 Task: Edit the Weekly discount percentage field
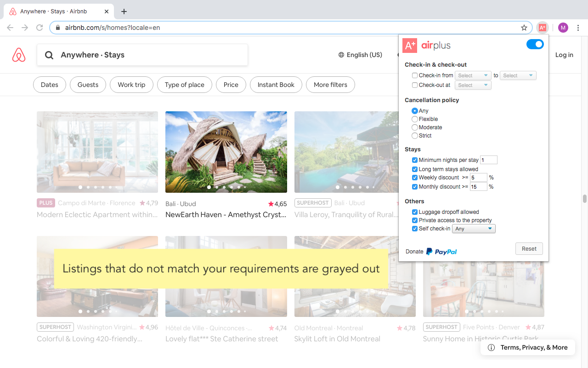(478, 177)
